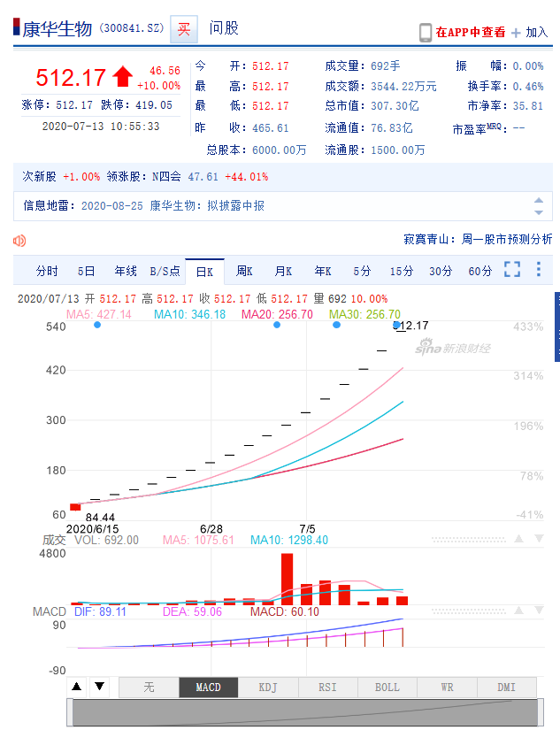Click the DEA: 59.06 label

[192, 611]
